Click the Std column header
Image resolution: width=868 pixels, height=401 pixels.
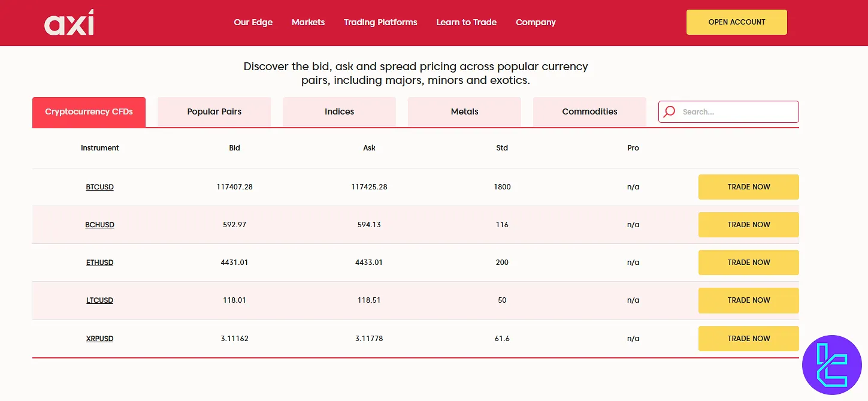pyautogui.click(x=502, y=148)
